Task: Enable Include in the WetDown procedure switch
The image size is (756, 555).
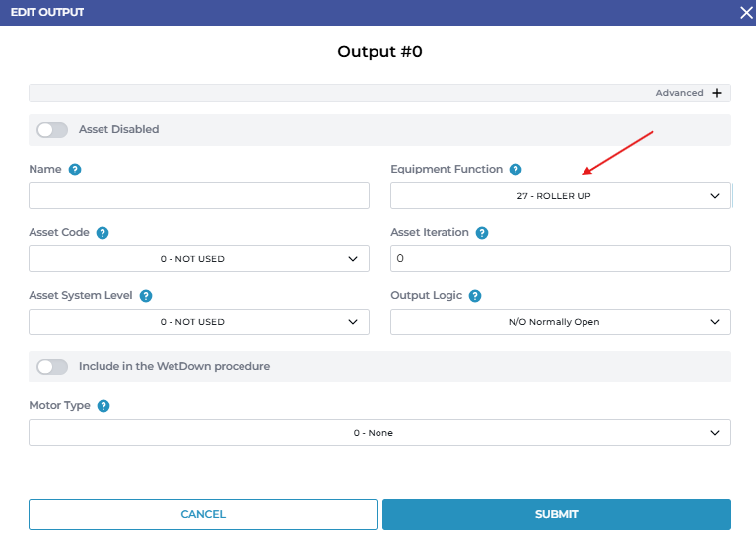Action: pos(52,367)
